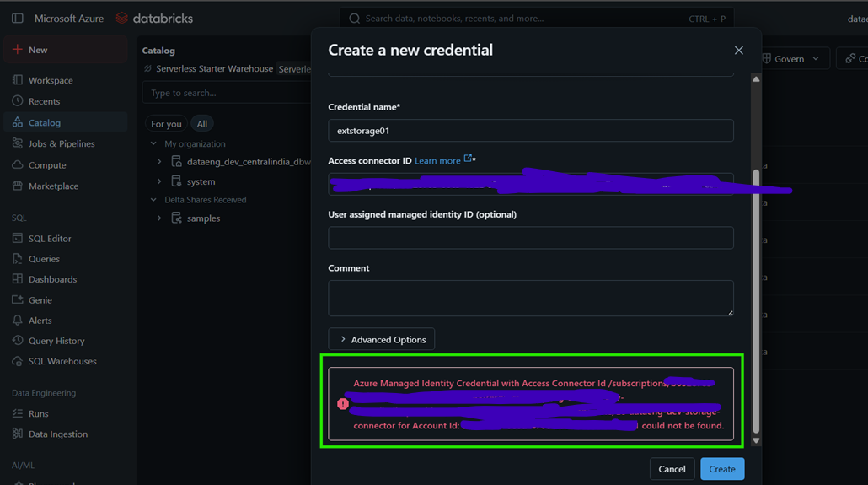The width and height of the screenshot is (868, 485).
Task: Open Marketplace in the sidebar
Action: 66,186
